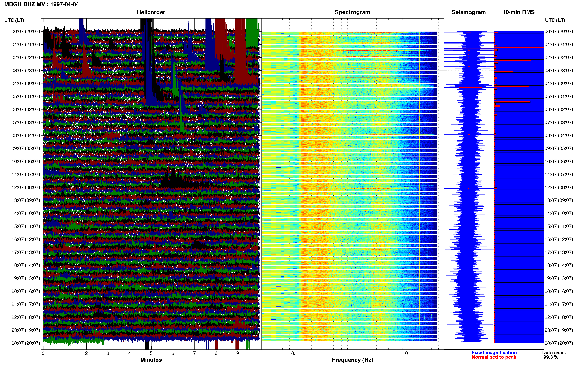Click '15:07 (11:07)' on the right time axis

[x=559, y=226]
